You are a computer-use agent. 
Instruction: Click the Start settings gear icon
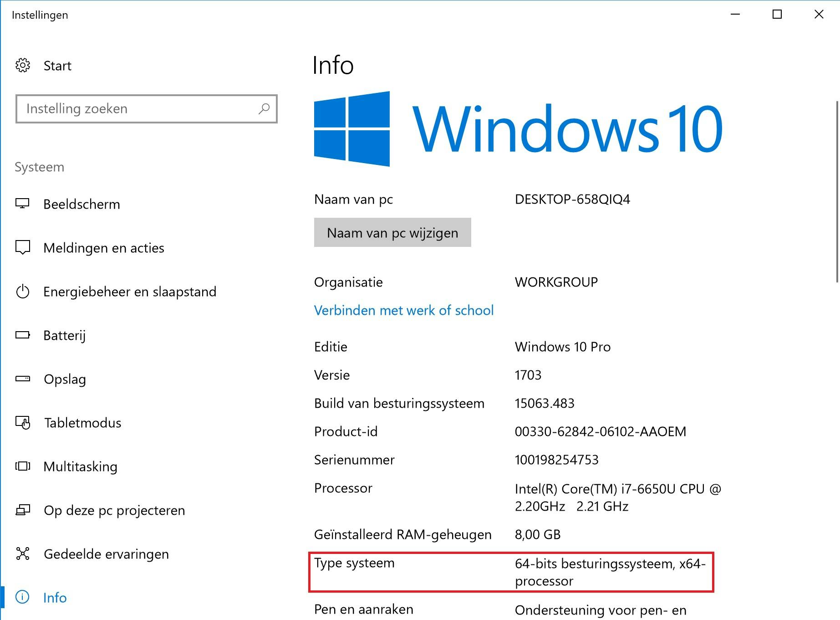point(23,65)
